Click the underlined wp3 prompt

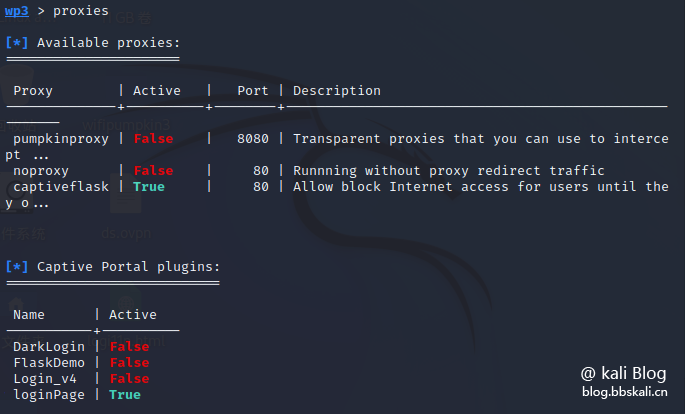(x=17, y=11)
